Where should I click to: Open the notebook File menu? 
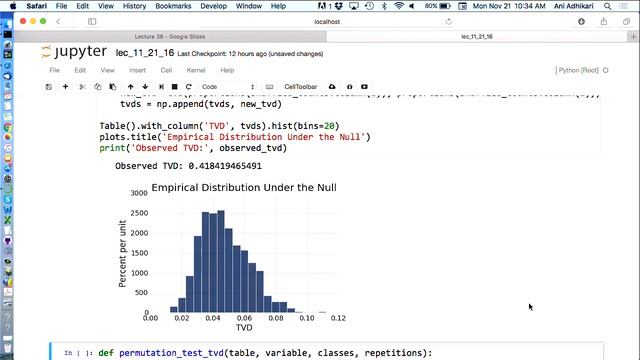[55, 70]
